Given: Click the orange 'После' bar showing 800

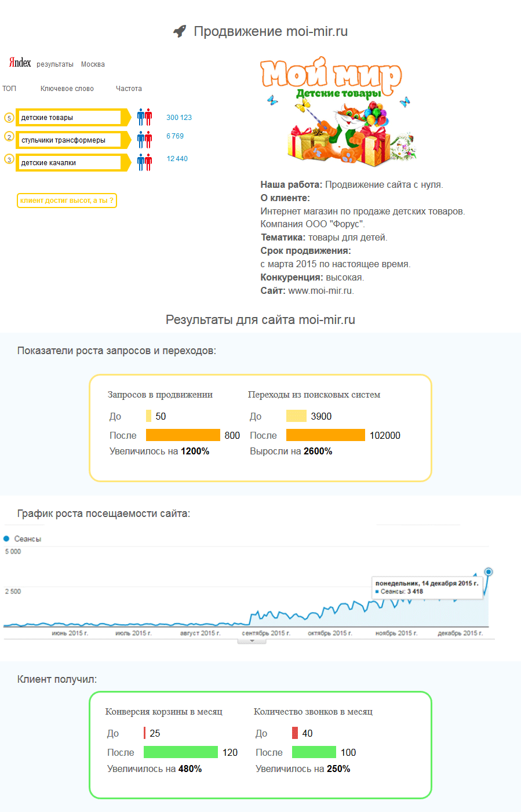Looking at the screenshot, I should tap(183, 435).
